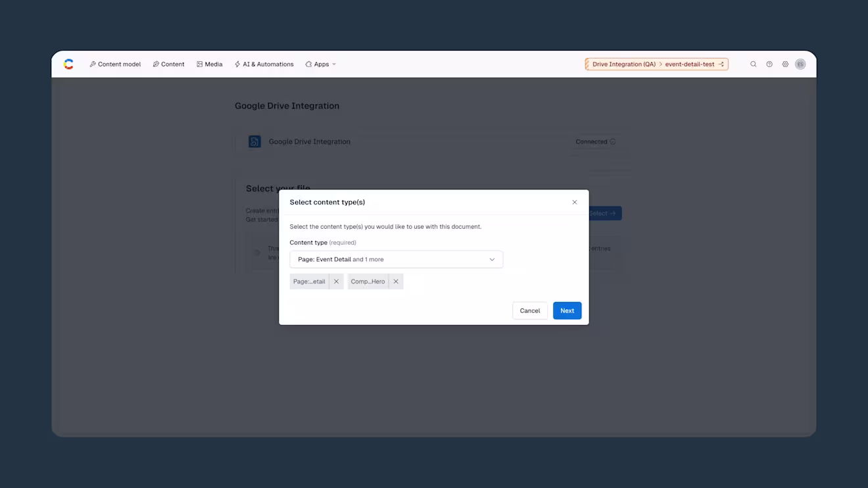Remove the Comp...Hero tag

396,281
